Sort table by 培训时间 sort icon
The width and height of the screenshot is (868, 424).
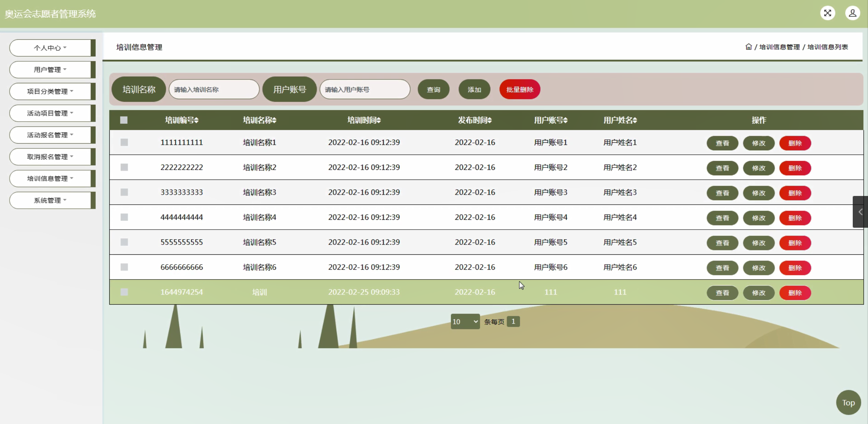pos(379,120)
